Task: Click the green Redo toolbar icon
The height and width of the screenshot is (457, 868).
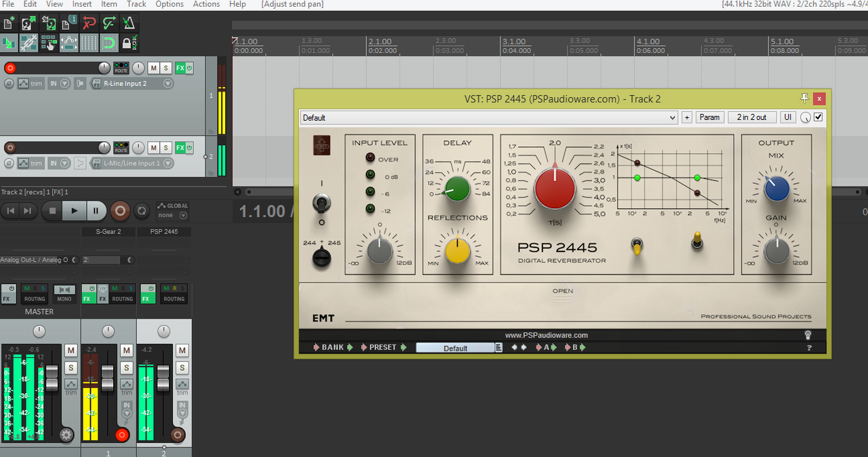Action: coord(108,24)
